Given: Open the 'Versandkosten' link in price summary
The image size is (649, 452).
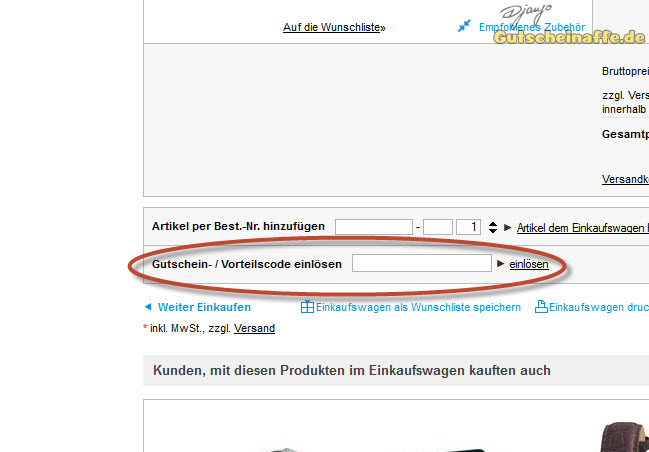Looking at the screenshot, I should [x=625, y=180].
